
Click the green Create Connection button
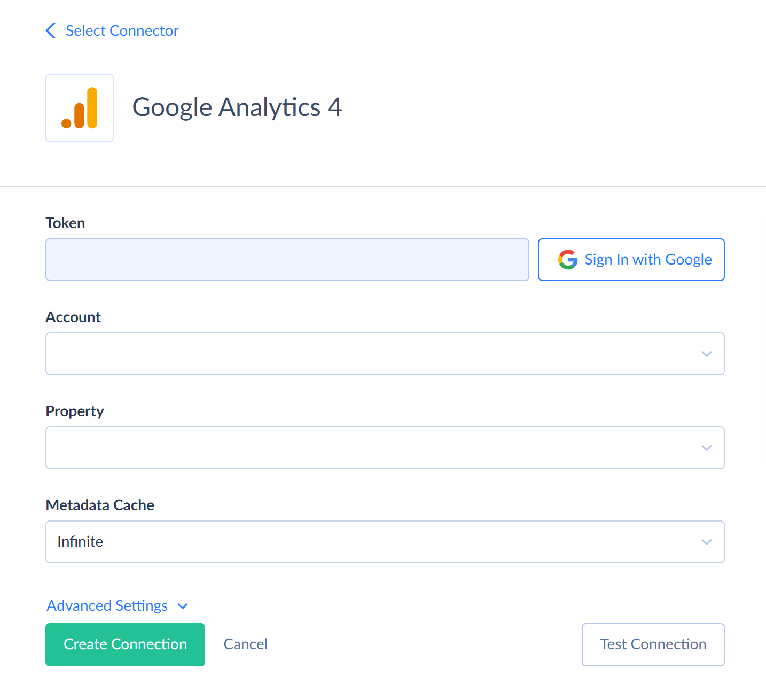coord(126,644)
